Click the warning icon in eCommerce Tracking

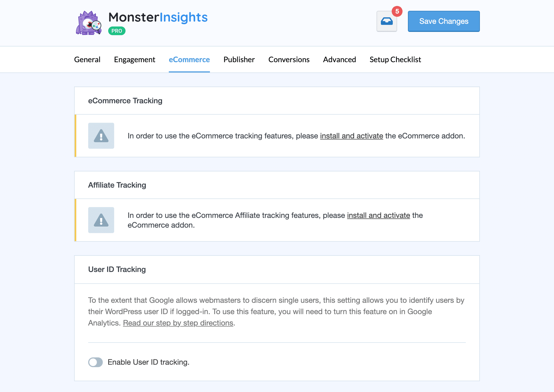[x=101, y=136]
